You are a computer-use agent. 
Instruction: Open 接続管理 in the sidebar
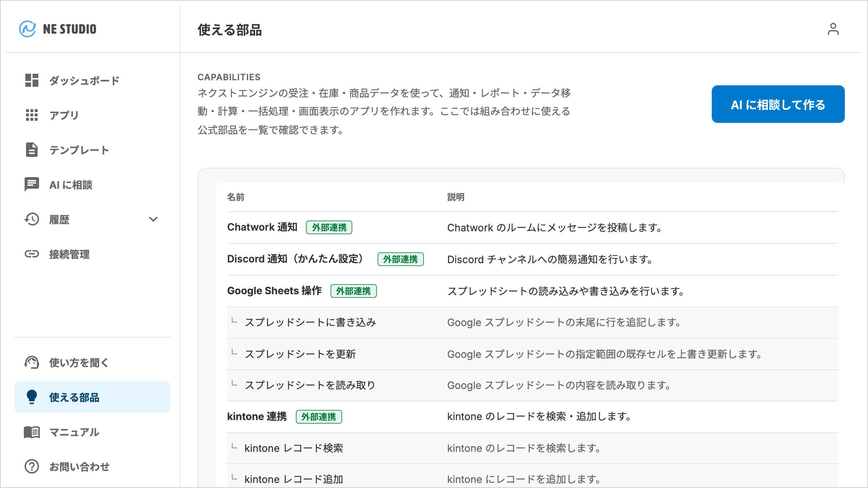[93, 254]
